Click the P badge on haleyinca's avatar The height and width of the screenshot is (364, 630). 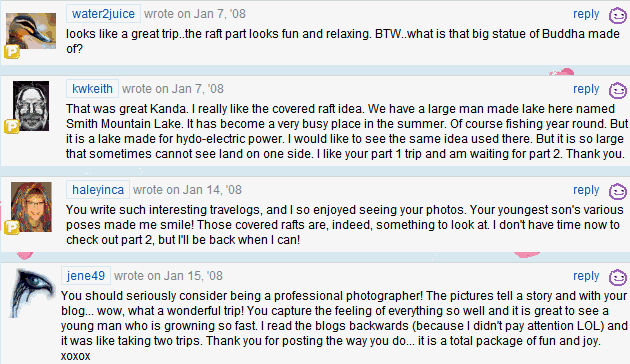click(x=12, y=228)
